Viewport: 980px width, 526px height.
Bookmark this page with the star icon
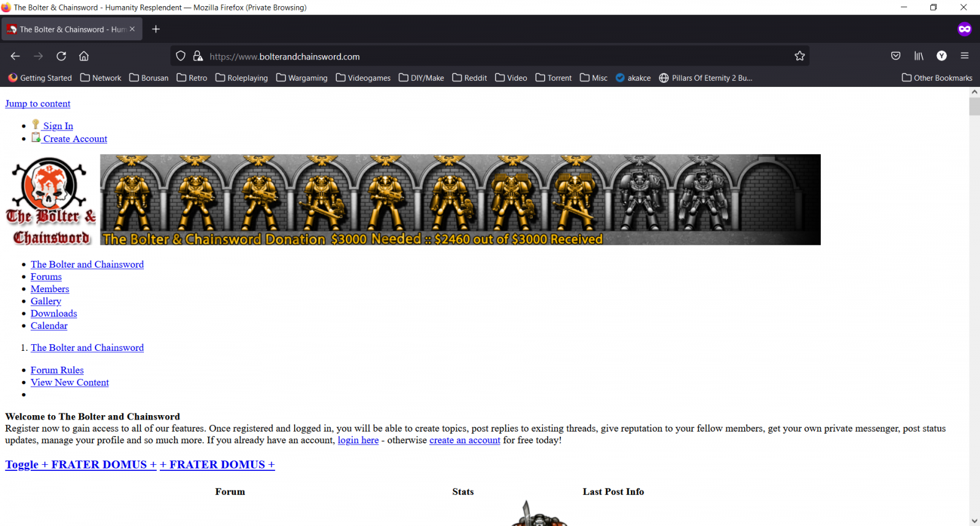pos(799,56)
